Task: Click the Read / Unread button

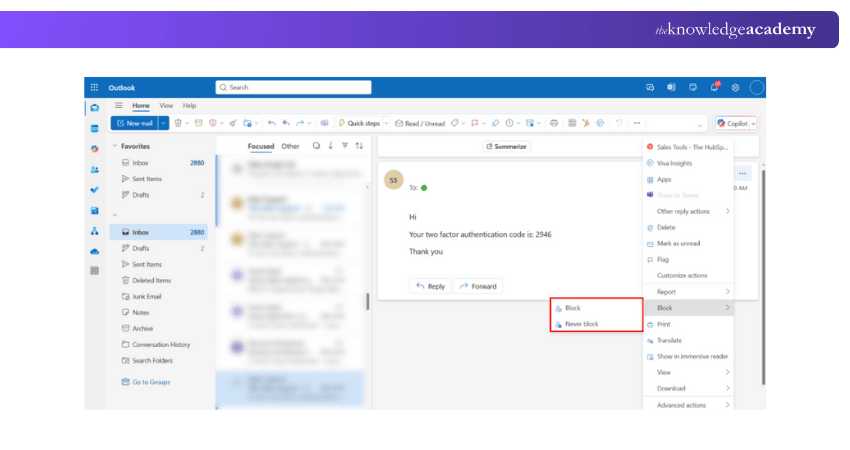Action: click(420, 124)
